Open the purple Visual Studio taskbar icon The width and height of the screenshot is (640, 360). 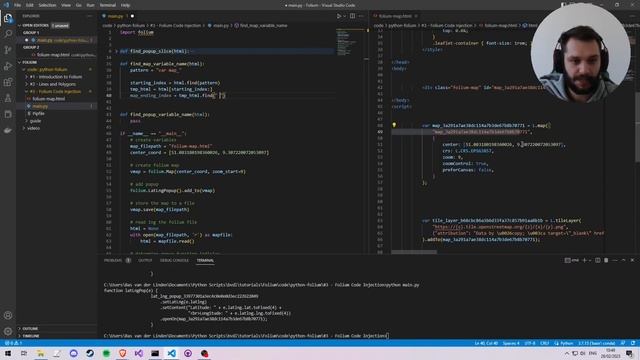139,353
